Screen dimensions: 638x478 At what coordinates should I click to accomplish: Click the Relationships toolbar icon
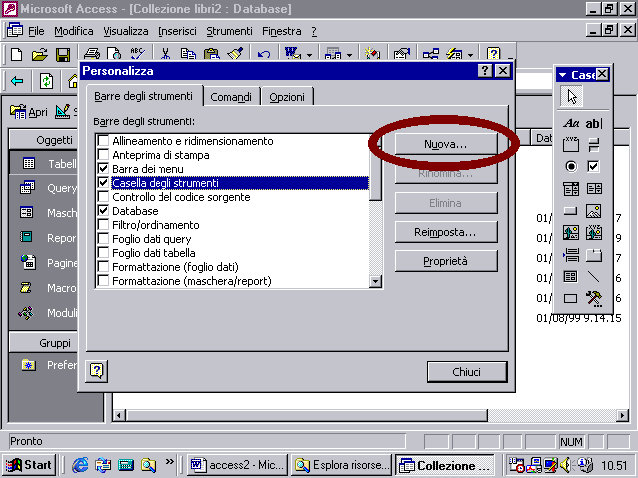click(430, 53)
